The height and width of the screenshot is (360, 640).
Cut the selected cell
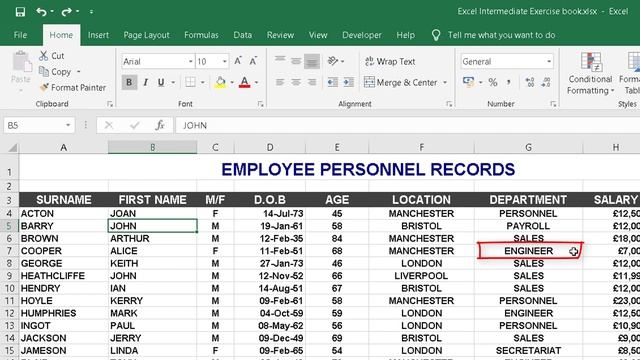(52, 56)
